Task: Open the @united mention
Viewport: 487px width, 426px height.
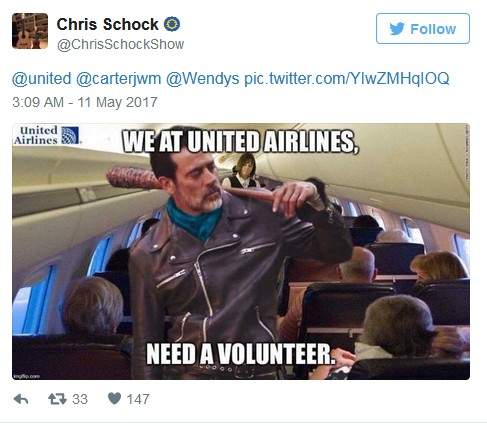Action: pos(42,79)
